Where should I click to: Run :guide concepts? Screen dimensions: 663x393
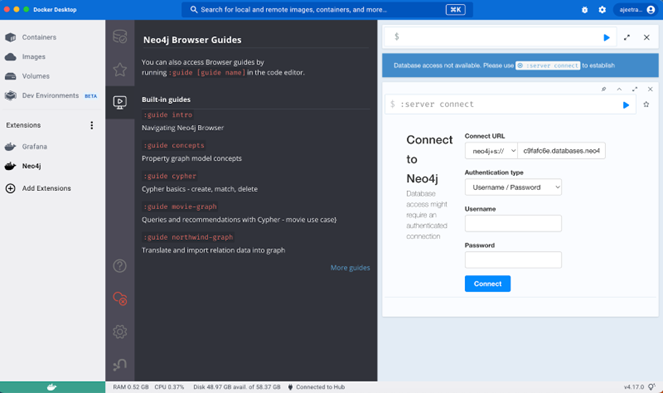(174, 146)
